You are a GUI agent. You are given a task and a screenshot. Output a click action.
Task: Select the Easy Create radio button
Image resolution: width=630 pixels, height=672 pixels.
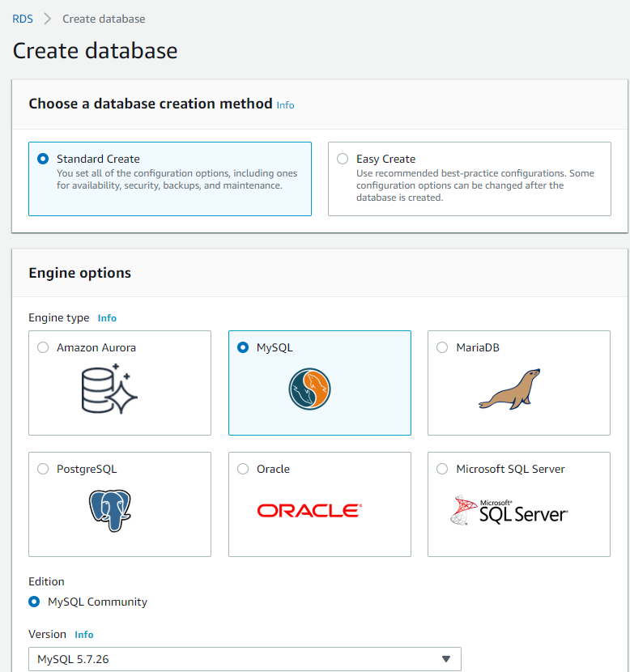[x=342, y=158]
